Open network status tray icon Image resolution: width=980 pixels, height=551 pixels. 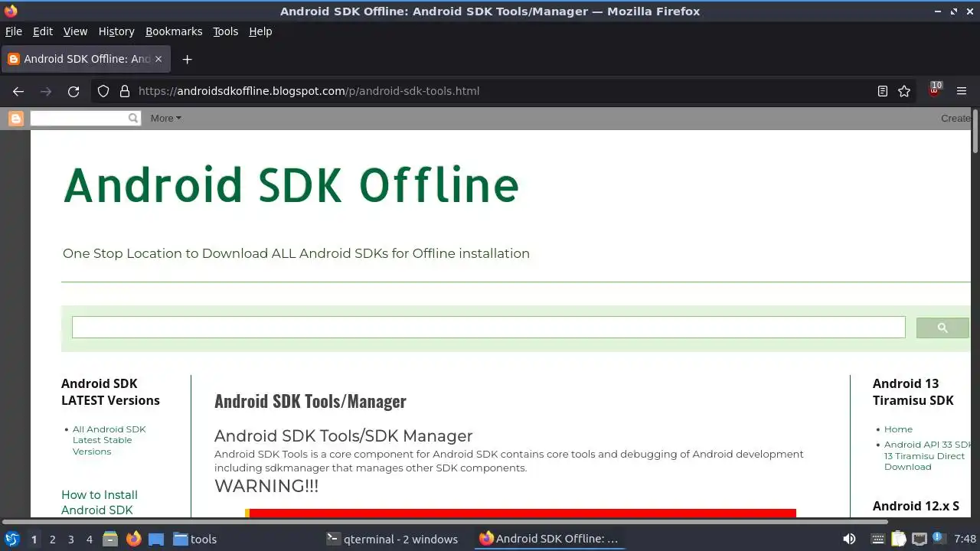pos(920,539)
